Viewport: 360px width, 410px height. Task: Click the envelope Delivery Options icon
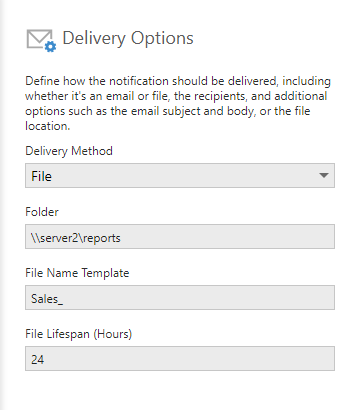click(41, 40)
